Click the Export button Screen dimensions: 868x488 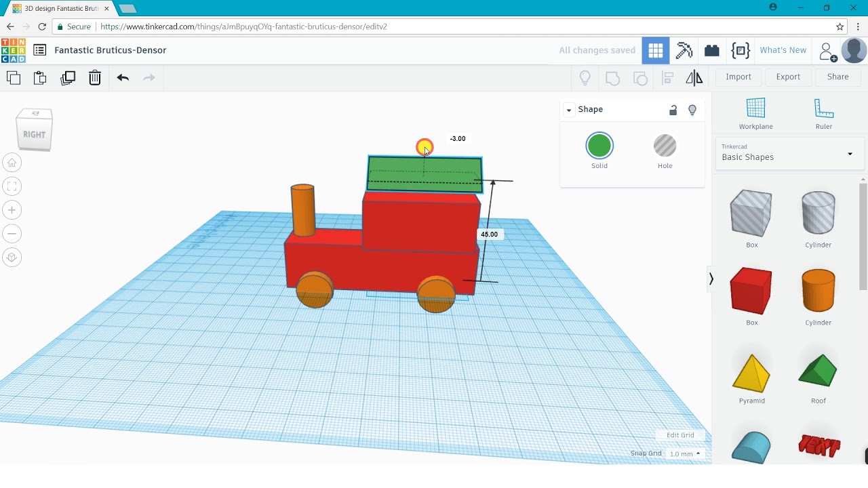788,77
